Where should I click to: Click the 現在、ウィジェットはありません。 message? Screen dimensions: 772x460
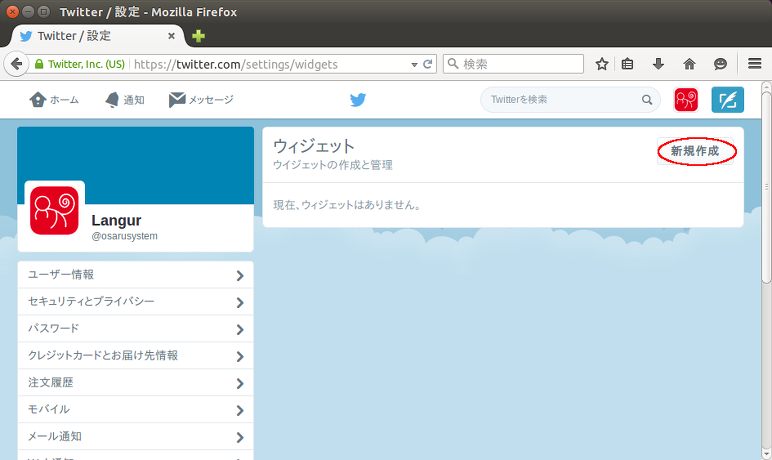(x=349, y=205)
